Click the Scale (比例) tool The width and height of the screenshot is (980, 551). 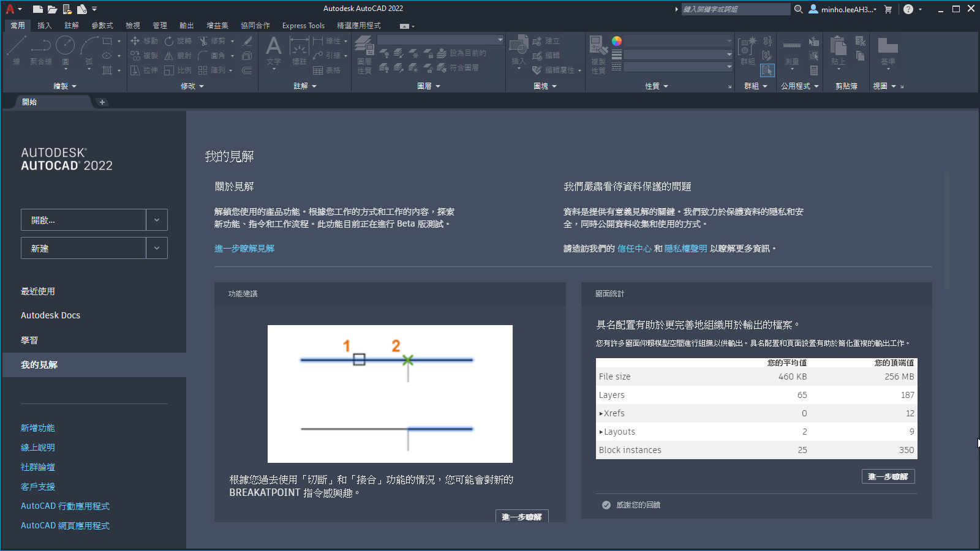(178, 70)
